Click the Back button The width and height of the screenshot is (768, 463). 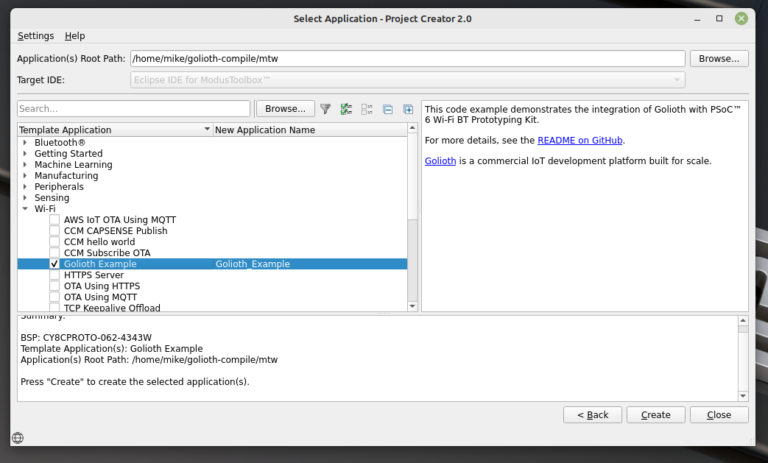pos(592,415)
